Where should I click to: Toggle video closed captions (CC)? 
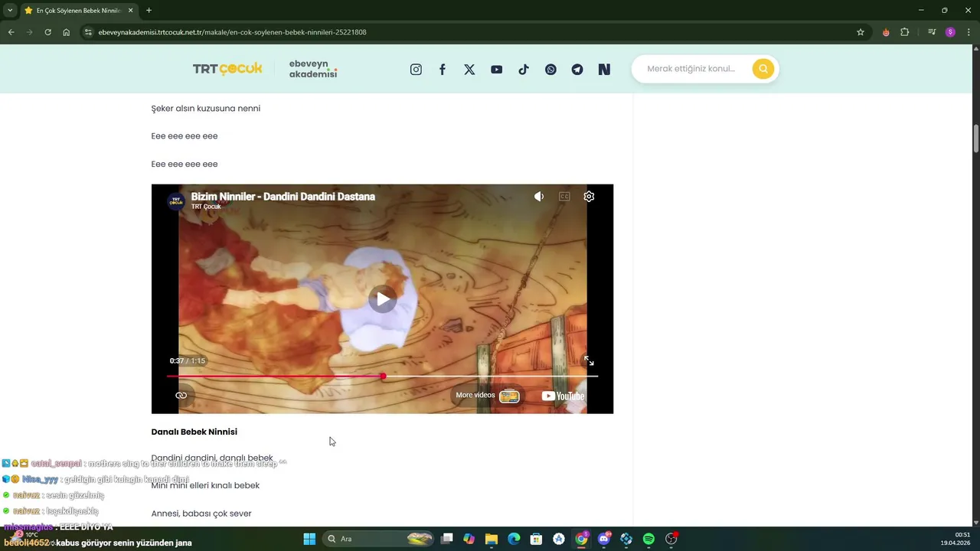pyautogui.click(x=564, y=197)
